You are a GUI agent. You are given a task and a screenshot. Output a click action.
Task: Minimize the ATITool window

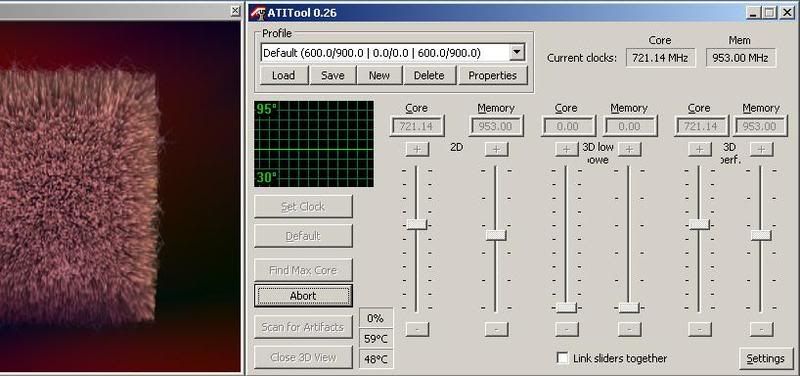point(754,13)
